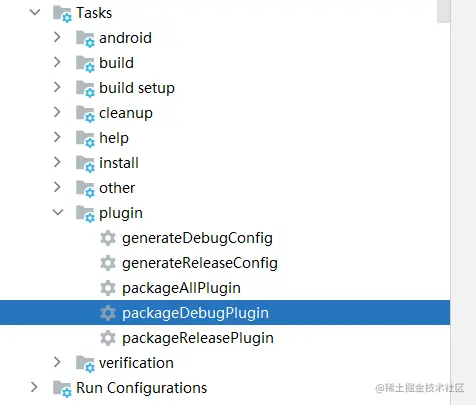Expand the android task group
This screenshot has height=405, width=476.
57,37
